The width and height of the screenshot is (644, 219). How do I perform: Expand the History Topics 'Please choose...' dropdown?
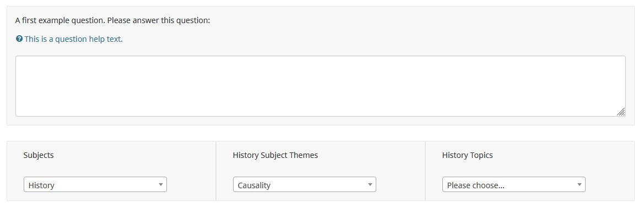(x=514, y=184)
